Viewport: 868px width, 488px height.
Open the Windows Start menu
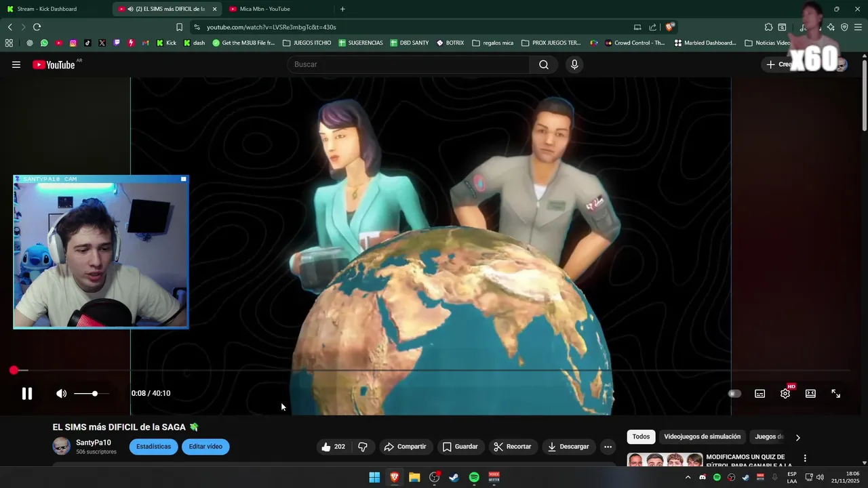pyautogui.click(x=374, y=477)
